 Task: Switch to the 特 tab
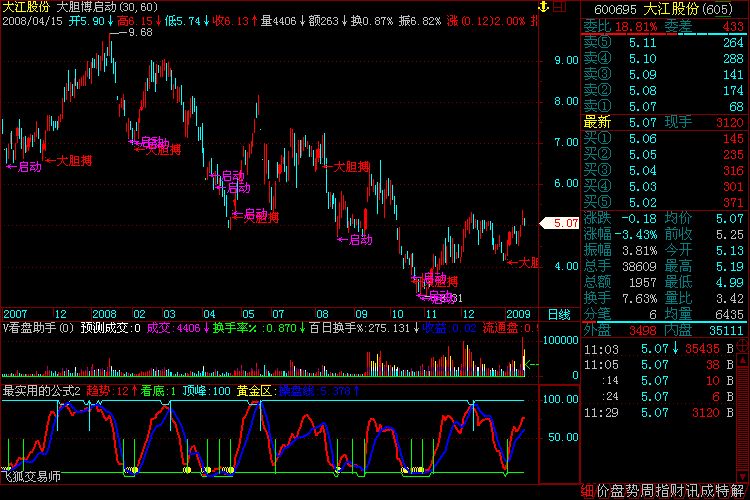point(722,491)
